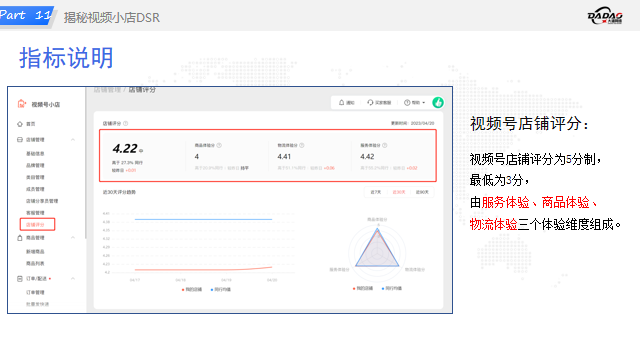Click the 店铺管理 menu label
The height and width of the screenshot is (360, 640).
(x=35, y=140)
